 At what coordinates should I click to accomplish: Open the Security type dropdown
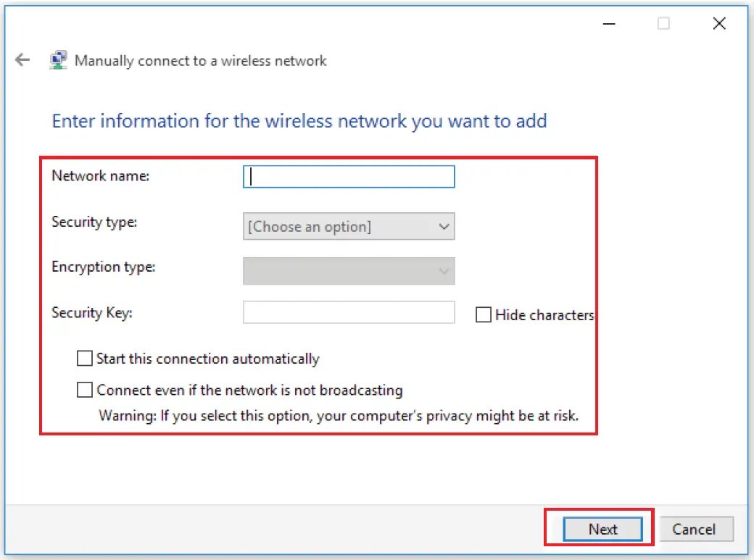[x=349, y=227]
